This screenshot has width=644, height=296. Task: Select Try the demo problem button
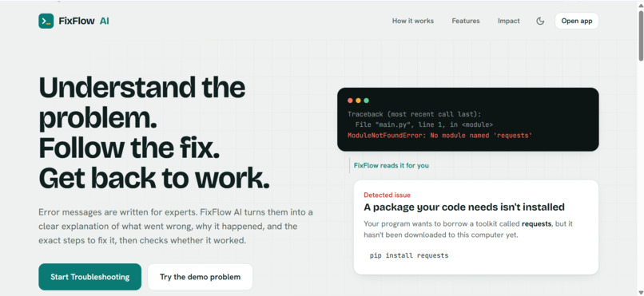(x=200, y=277)
